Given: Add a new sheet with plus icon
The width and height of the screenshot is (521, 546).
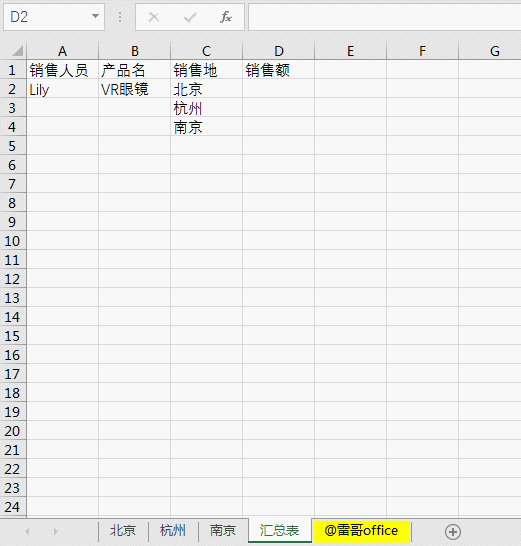Looking at the screenshot, I should [x=453, y=532].
